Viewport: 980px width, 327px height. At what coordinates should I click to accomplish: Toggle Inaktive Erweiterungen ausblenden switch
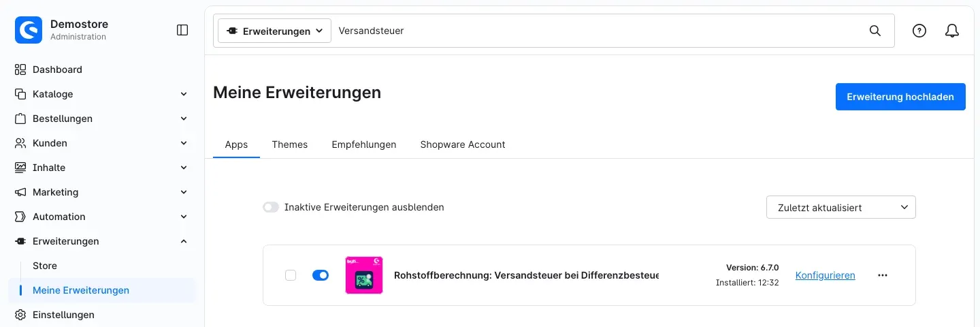click(x=271, y=207)
